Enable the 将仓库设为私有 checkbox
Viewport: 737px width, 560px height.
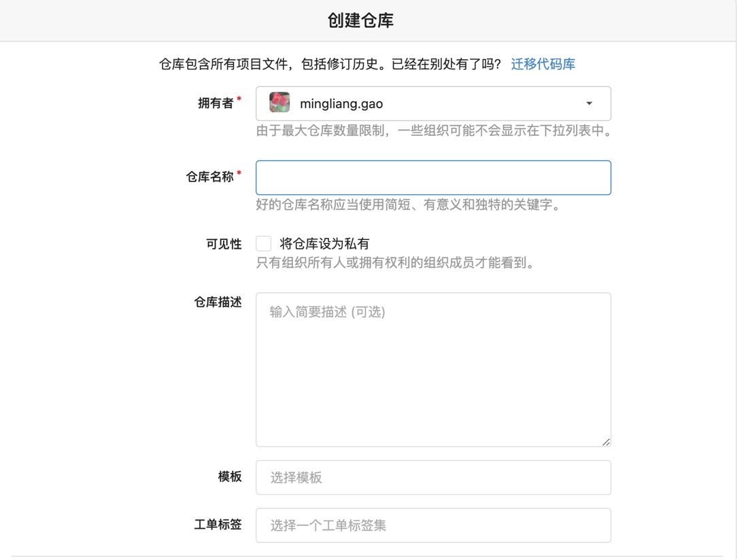click(x=264, y=243)
